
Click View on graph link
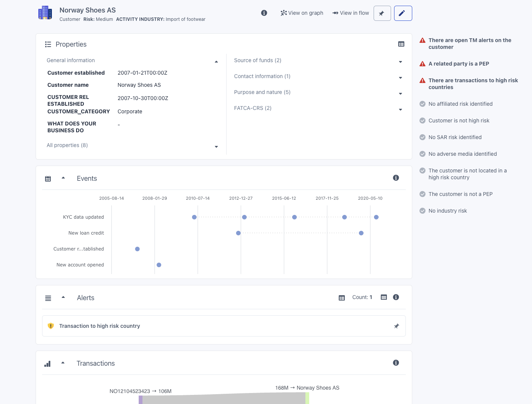click(x=302, y=13)
